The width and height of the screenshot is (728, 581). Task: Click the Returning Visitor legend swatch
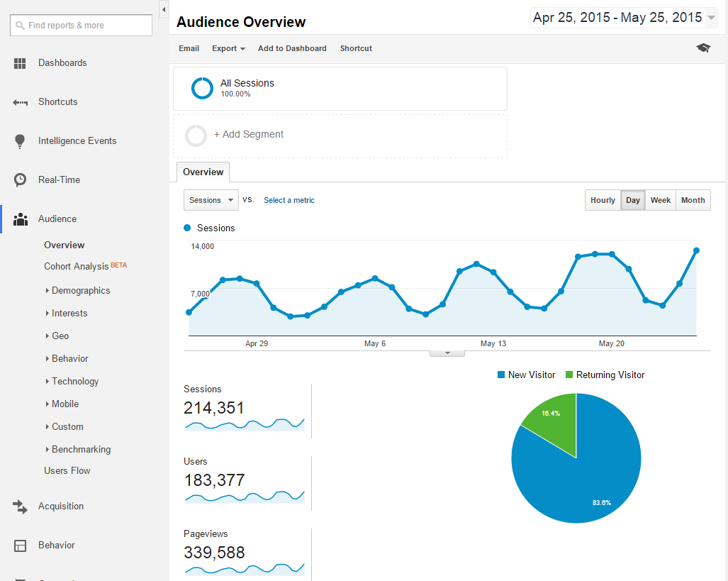point(569,375)
